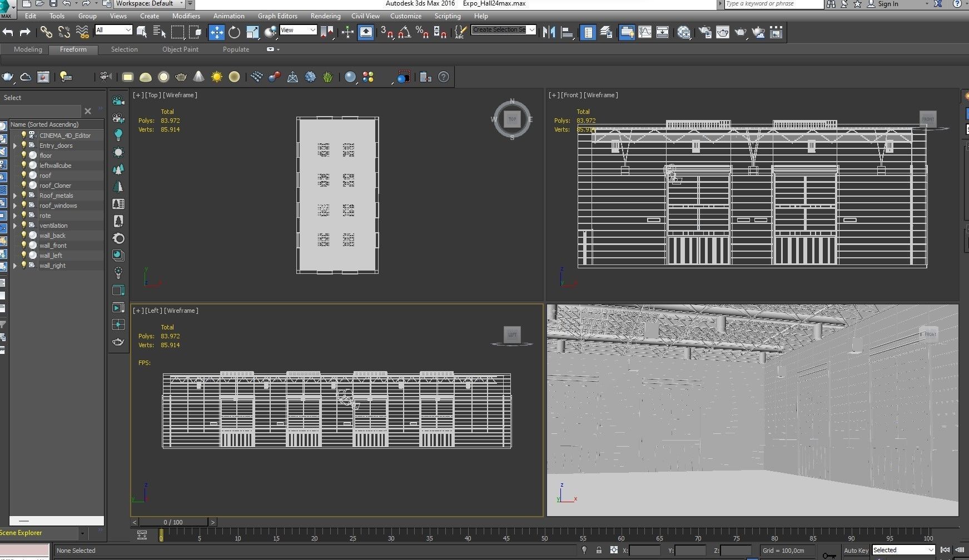
Task: Toggle the Angle Snap button
Action: coord(404,32)
